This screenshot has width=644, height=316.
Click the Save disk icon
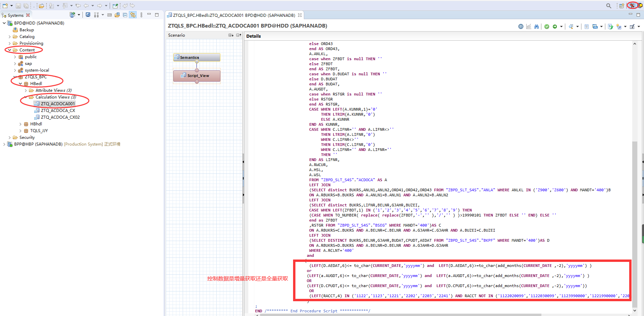tap(18, 6)
